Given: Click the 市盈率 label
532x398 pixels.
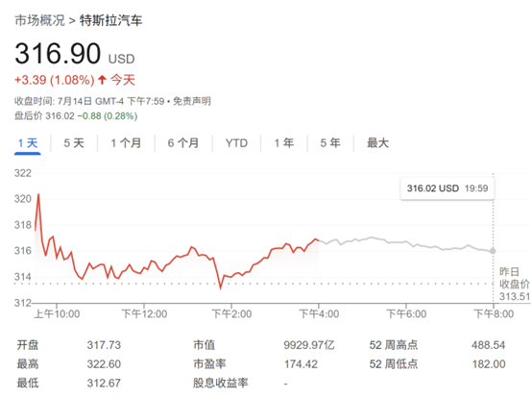Looking at the screenshot, I should coord(209,364).
